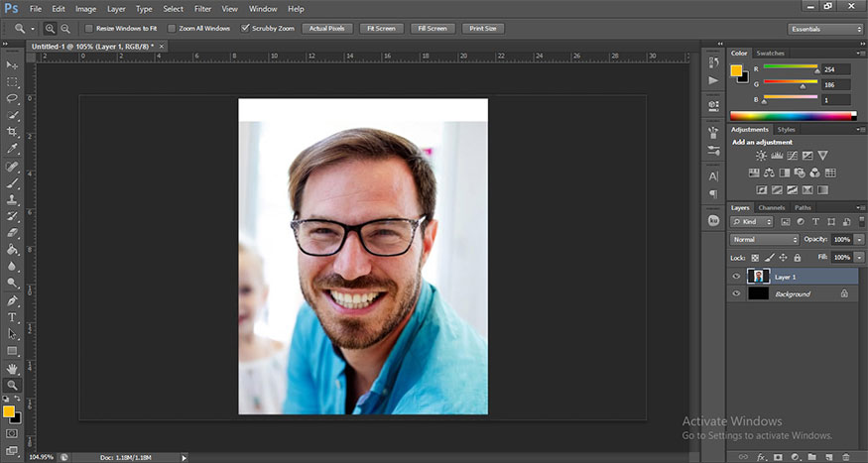Open the Image menu
This screenshot has width=868, height=463.
pyautogui.click(x=85, y=9)
